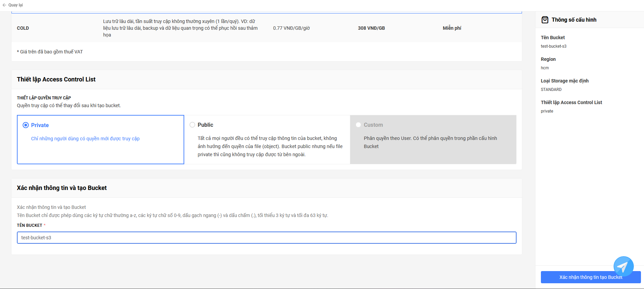Screen dimensions: 644x289
Task: Click the 308 VNĐ/GB price cell
Action: tap(371, 28)
